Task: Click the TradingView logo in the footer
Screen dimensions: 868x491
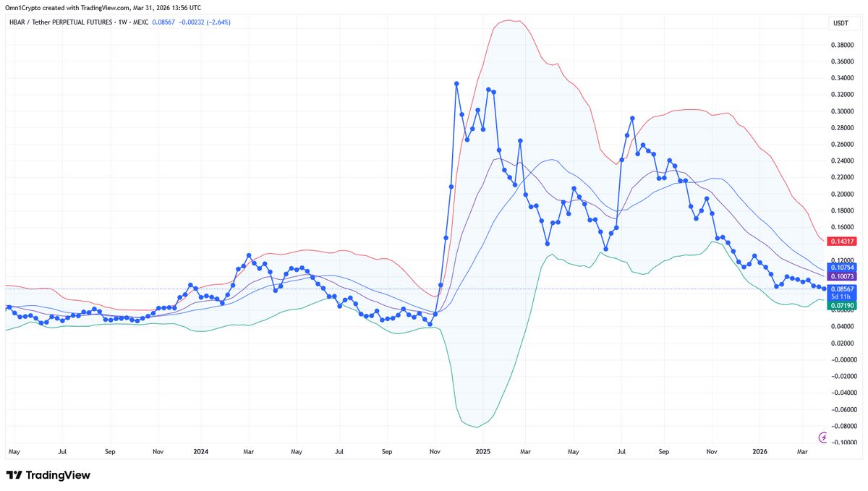Action: coord(48,476)
